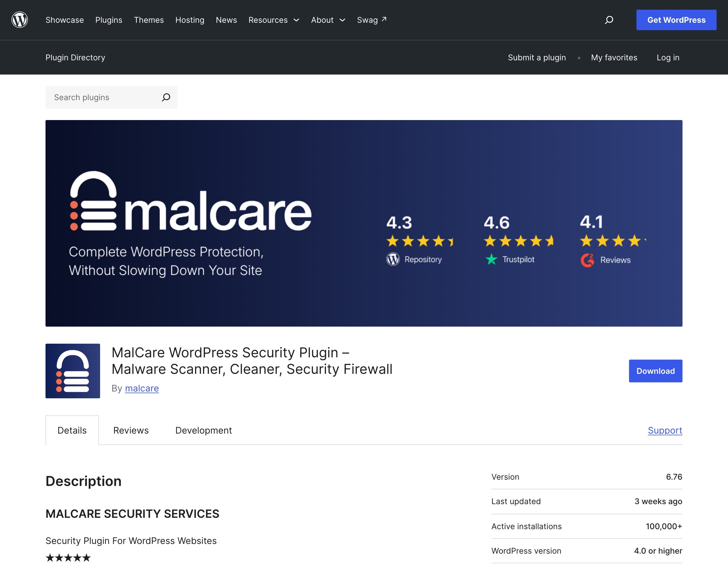Image resolution: width=728 pixels, height=569 pixels.
Task: Click the '3 weeks ago' value
Action: point(658,501)
